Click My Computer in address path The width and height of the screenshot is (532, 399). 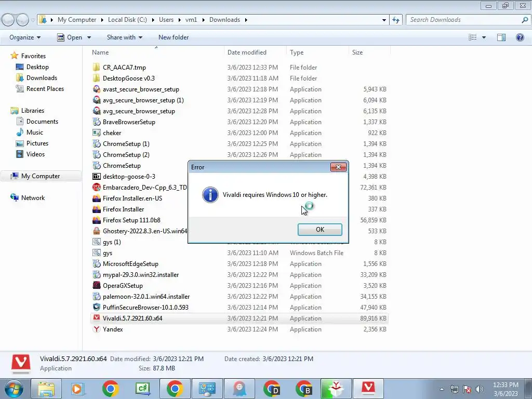coord(77,20)
